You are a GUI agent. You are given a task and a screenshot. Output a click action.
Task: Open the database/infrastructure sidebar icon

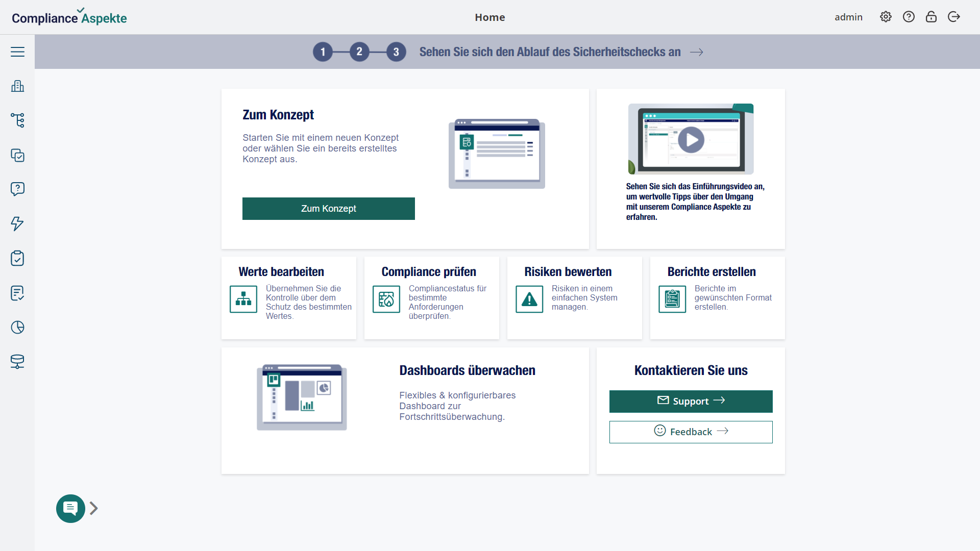pos(17,361)
